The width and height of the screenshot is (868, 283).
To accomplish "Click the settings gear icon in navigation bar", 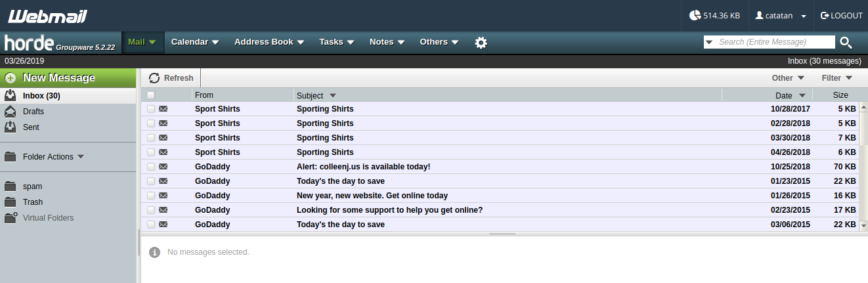I will coord(481,43).
